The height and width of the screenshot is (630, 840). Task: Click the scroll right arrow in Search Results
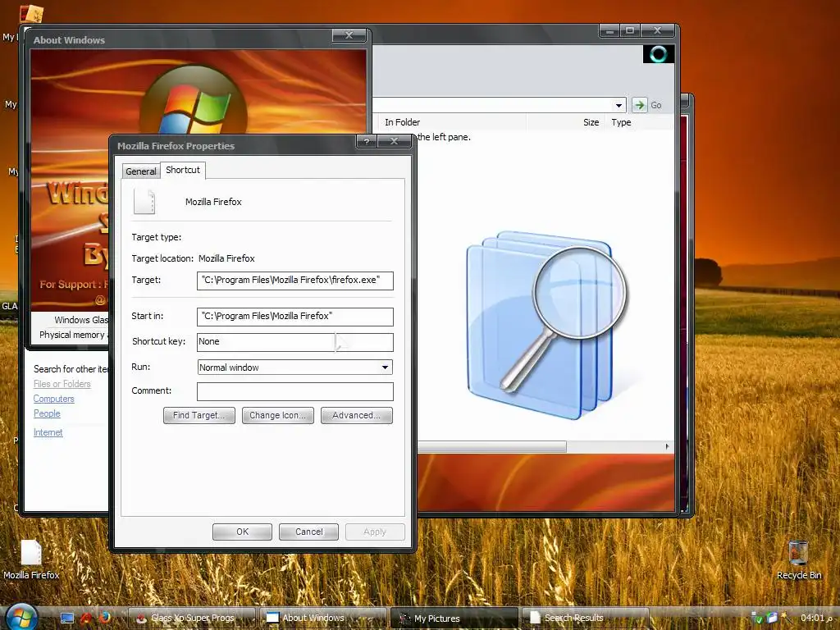[x=667, y=446]
